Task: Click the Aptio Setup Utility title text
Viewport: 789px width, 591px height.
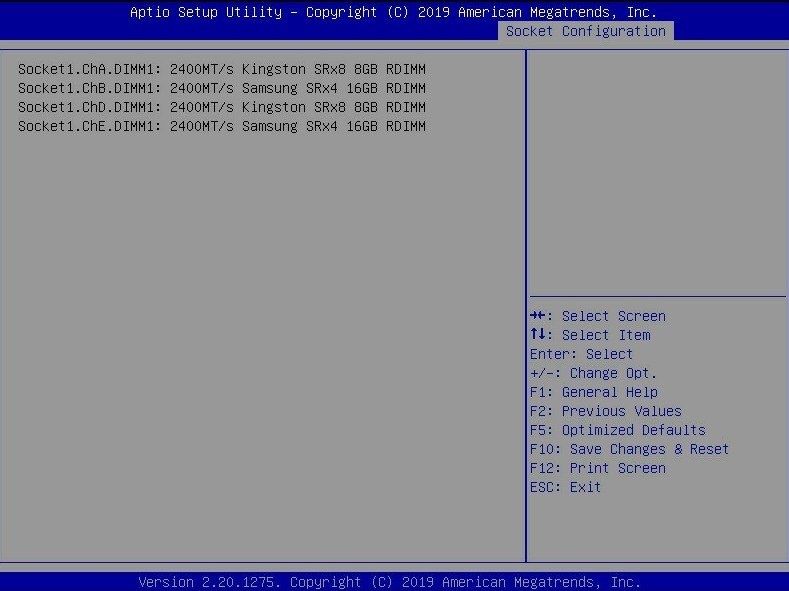Action: [393, 12]
